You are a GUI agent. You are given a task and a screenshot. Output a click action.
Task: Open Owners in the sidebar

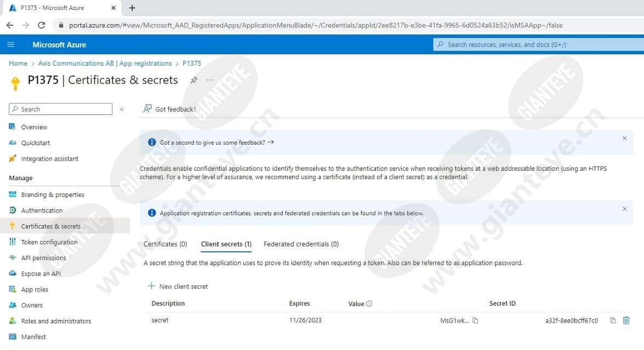[x=32, y=305]
